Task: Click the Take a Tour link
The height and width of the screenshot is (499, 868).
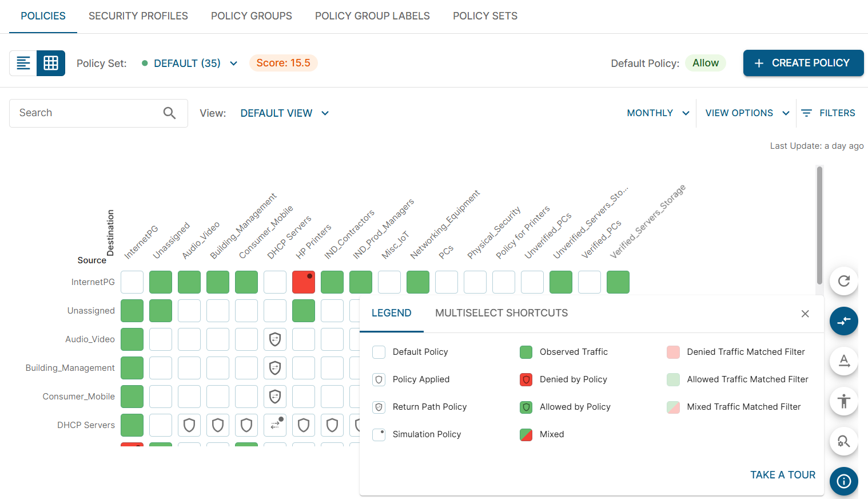Action: [782, 475]
